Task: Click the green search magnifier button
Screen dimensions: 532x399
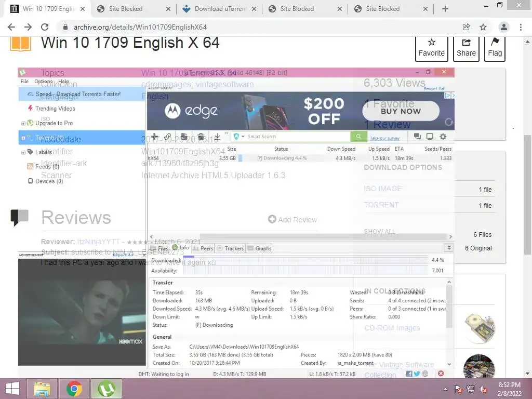Action: [x=358, y=137]
